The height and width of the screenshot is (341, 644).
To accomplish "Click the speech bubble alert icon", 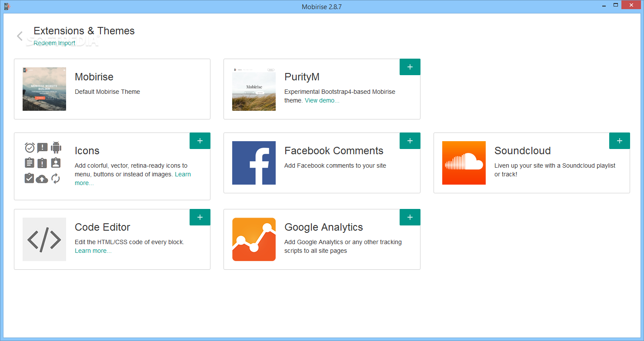I will (x=42, y=148).
